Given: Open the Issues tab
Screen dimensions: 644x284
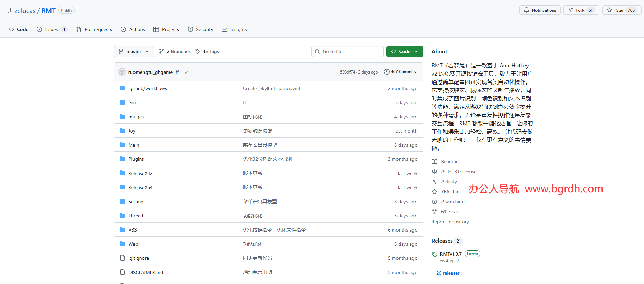Looking at the screenshot, I should click(x=52, y=29).
